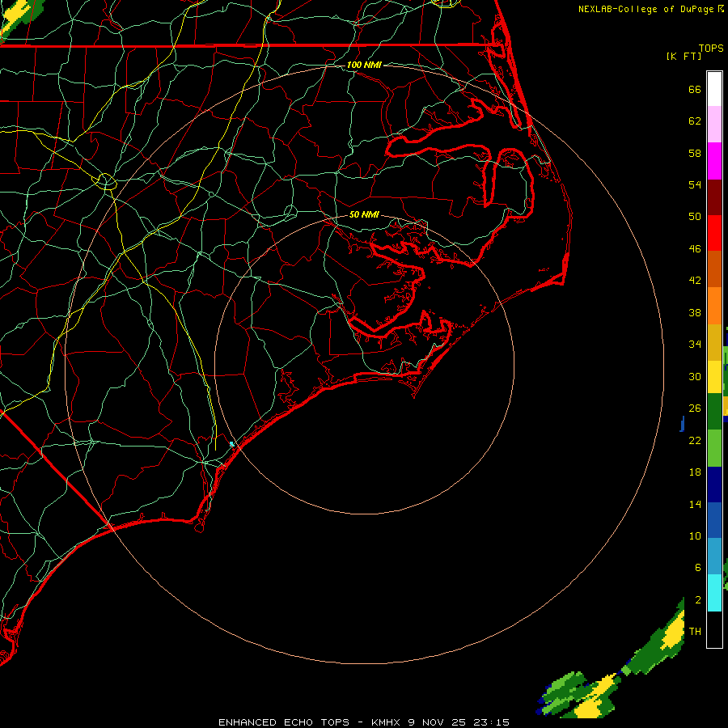Select the navy blue legend swatch
Screen dimensions: 728x728
[714, 485]
